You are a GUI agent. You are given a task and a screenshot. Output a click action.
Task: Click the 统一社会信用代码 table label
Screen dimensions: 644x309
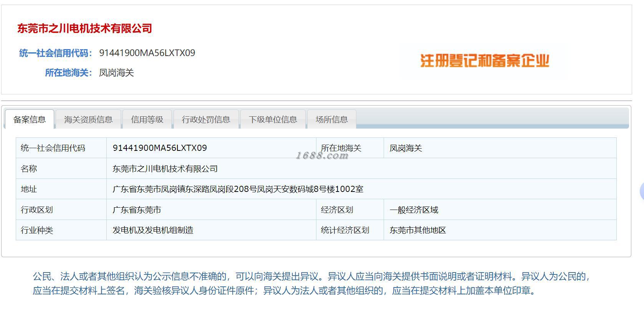tap(53, 148)
